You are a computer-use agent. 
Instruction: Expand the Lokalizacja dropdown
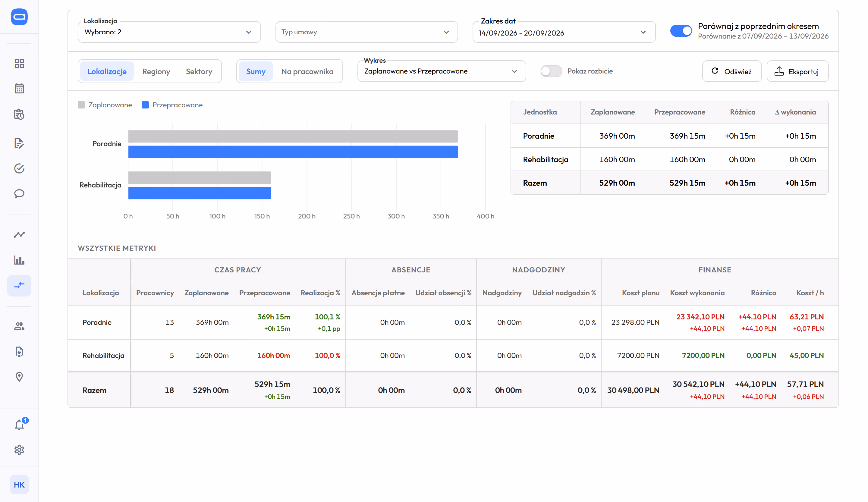pyautogui.click(x=169, y=32)
